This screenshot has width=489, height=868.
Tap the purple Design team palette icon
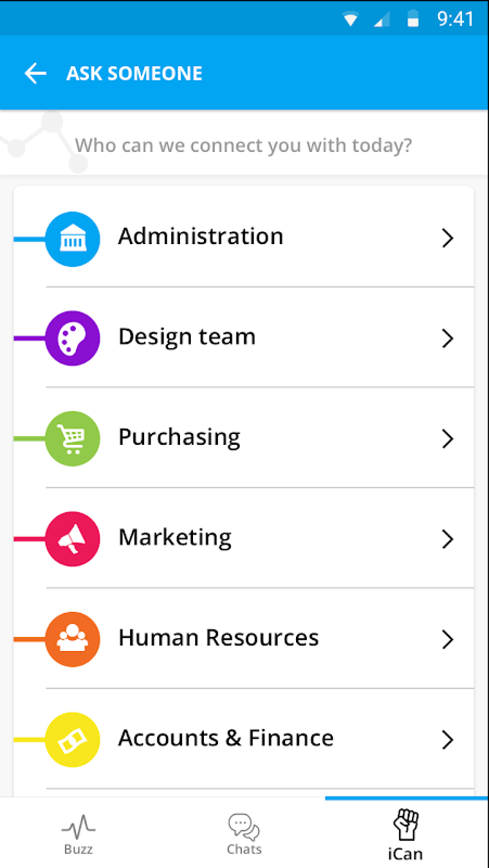point(72,338)
